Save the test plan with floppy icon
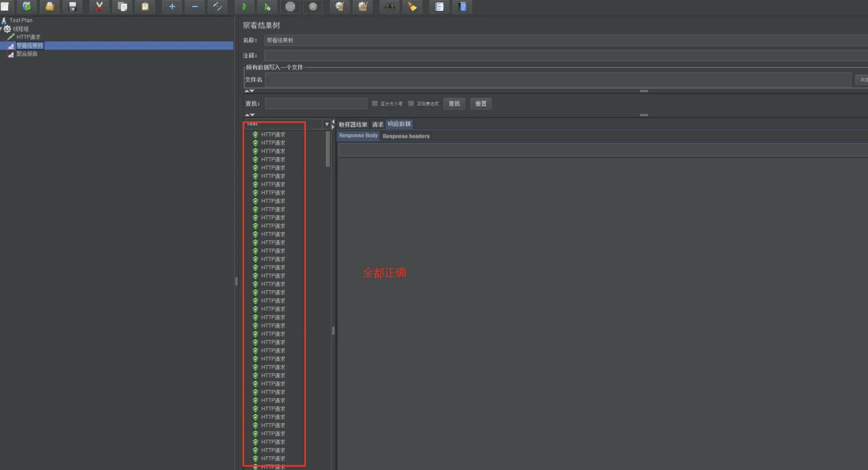868x470 pixels. [72, 7]
